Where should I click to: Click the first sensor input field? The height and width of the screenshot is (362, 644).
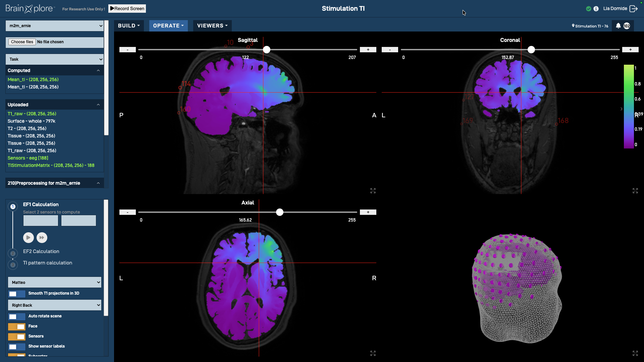(41, 221)
